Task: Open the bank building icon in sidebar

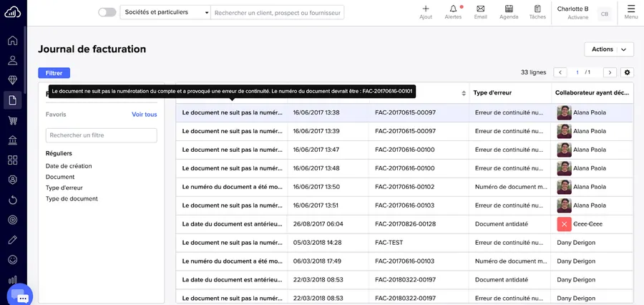Action: coord(13,140)
